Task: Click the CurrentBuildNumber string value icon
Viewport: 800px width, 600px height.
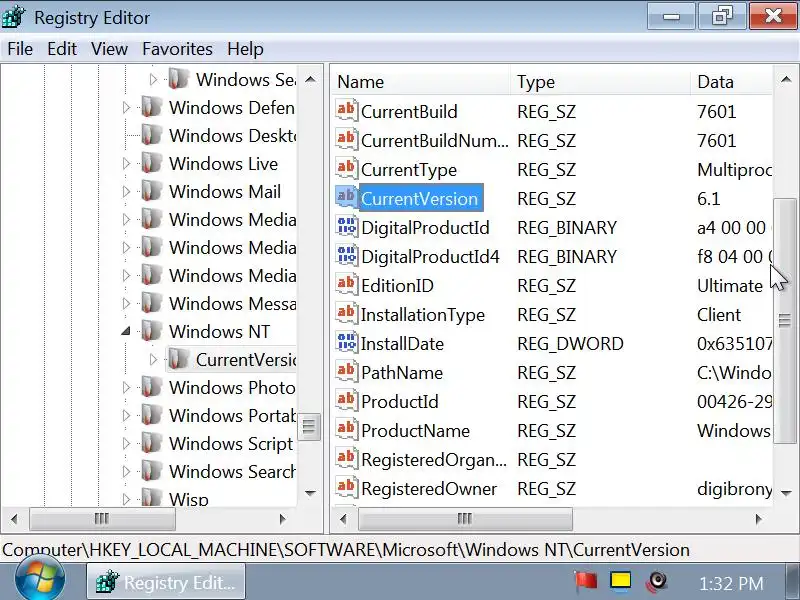Action: tap(346, 140)
